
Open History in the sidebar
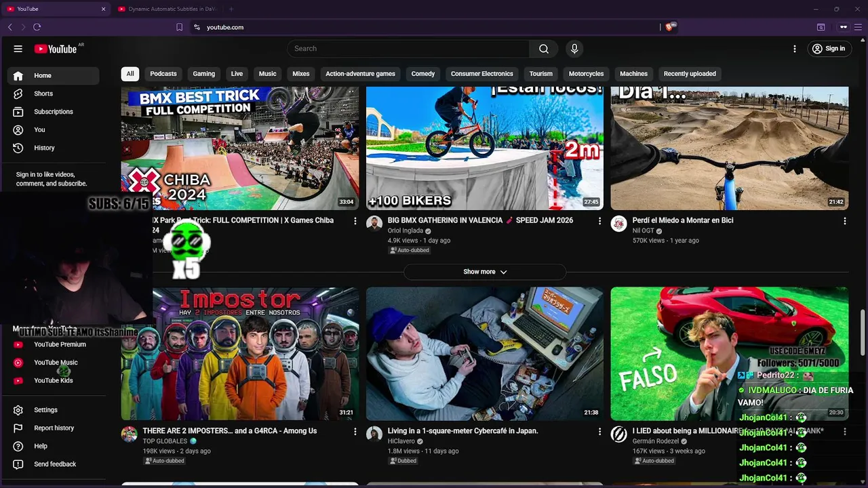pos(53,148)
